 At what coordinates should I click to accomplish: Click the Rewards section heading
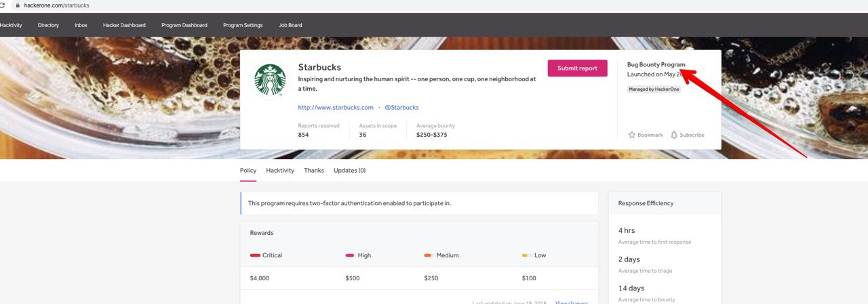point(262,233)
